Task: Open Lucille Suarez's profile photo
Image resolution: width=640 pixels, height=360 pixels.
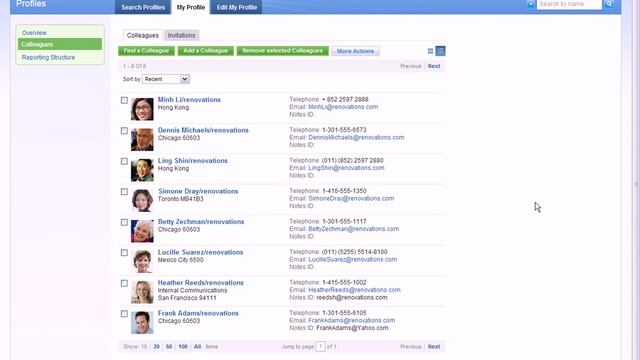Action: coord(142,262)
